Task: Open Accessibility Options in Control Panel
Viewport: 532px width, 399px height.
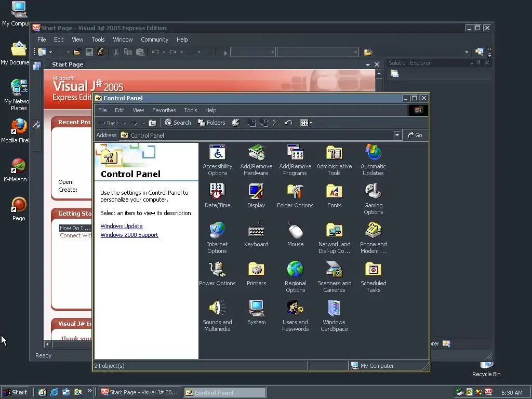Action: click(x=218, y=160)
